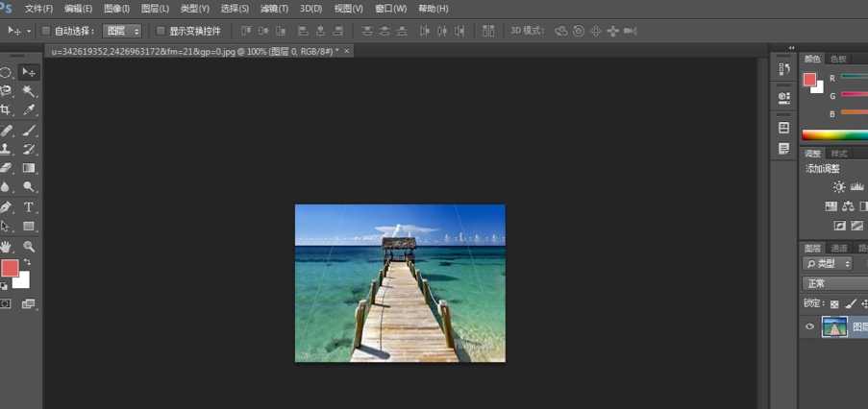Viewport: 868px width, 409px height.
Task: Switch to the 色板 panel tab
Action: tap(839, 59)
